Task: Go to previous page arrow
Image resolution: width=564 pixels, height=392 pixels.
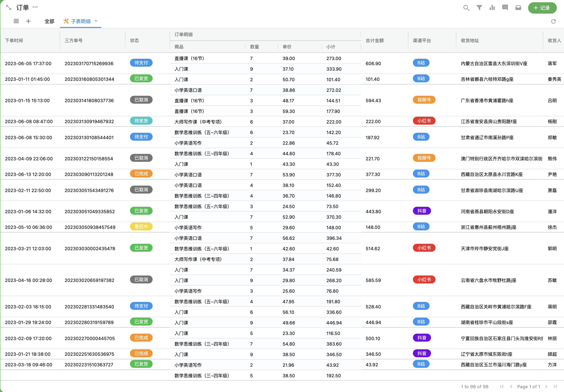Action: click(x=511, y=386)
